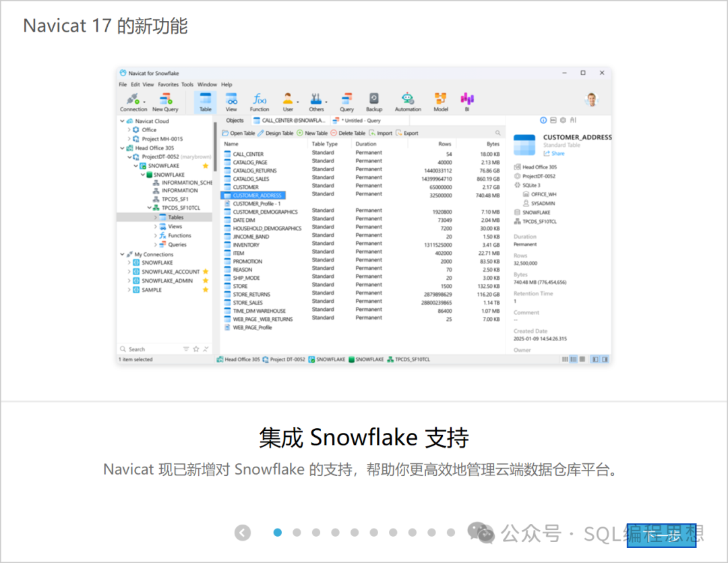Select the last page indicator dot
728x563 pixels.
pos(451,533)
